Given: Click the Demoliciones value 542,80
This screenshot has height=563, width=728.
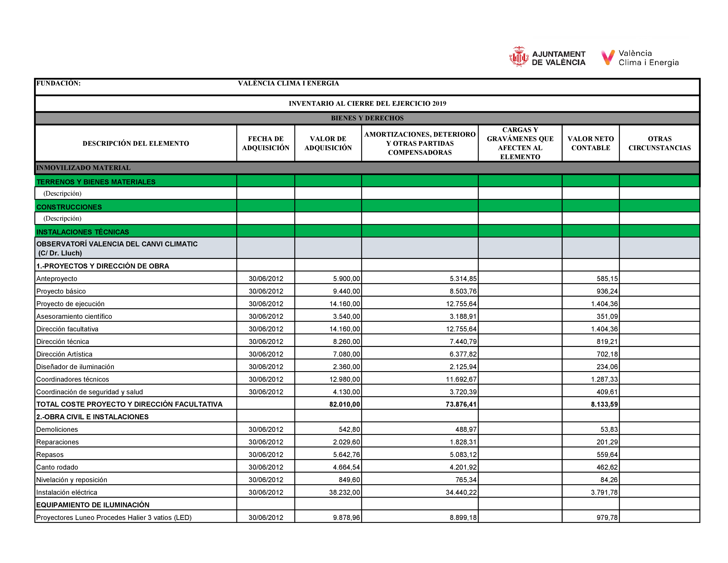Looking at the screenshot, I should tap(349, 430).
